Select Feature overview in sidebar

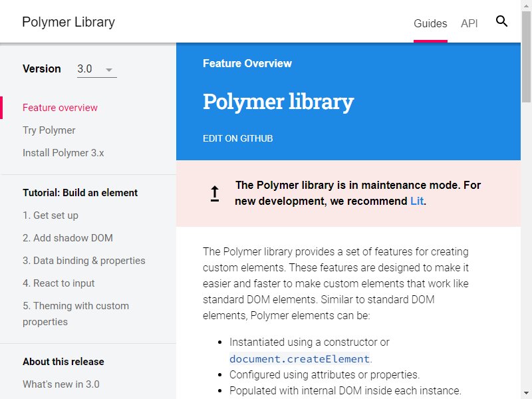(60, 108)
